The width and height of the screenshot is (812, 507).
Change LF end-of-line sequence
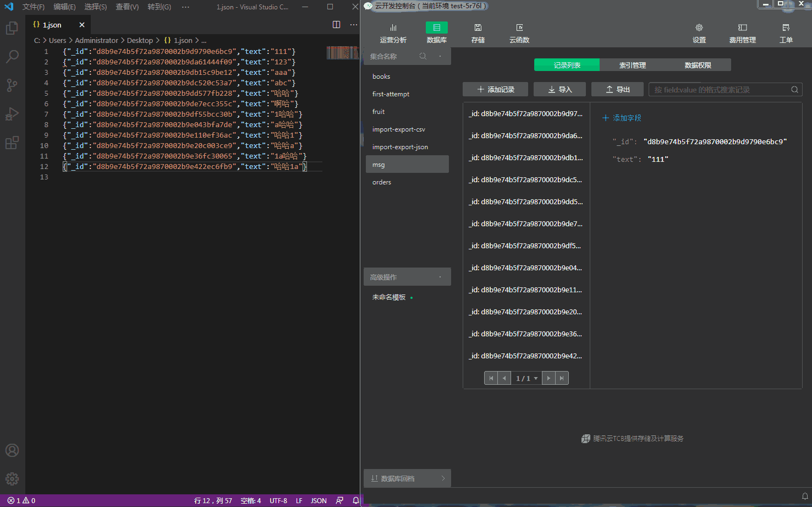299,500
